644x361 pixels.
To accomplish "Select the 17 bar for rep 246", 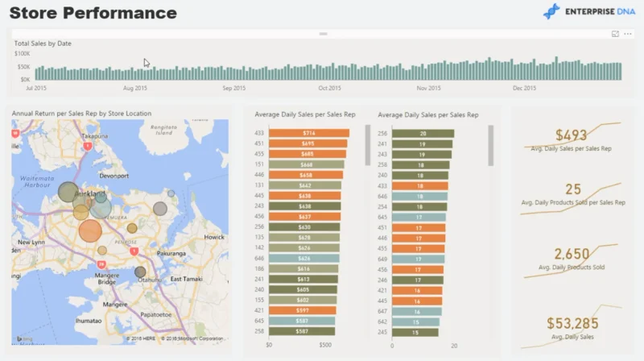I will [x=418, y=280].
